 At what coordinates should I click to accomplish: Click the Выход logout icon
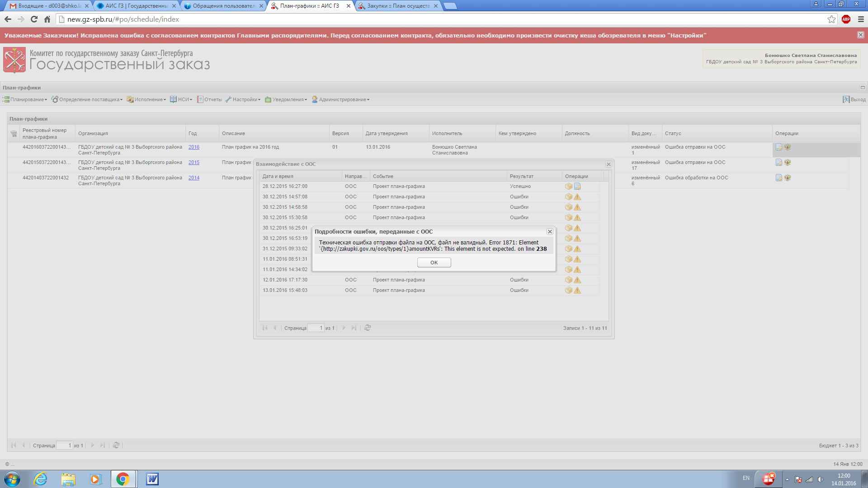(x=846, y=99)
